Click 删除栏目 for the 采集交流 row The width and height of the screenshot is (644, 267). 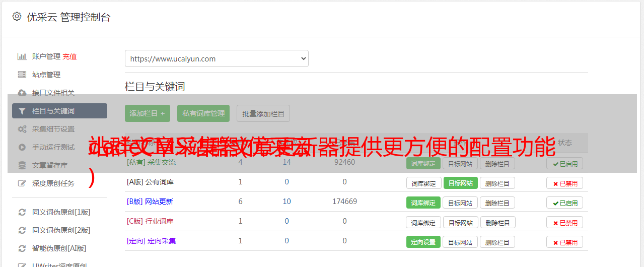497,163
